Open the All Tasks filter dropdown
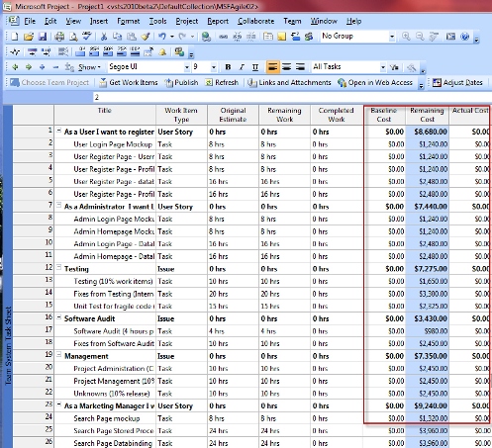 [x=383, y=67]
